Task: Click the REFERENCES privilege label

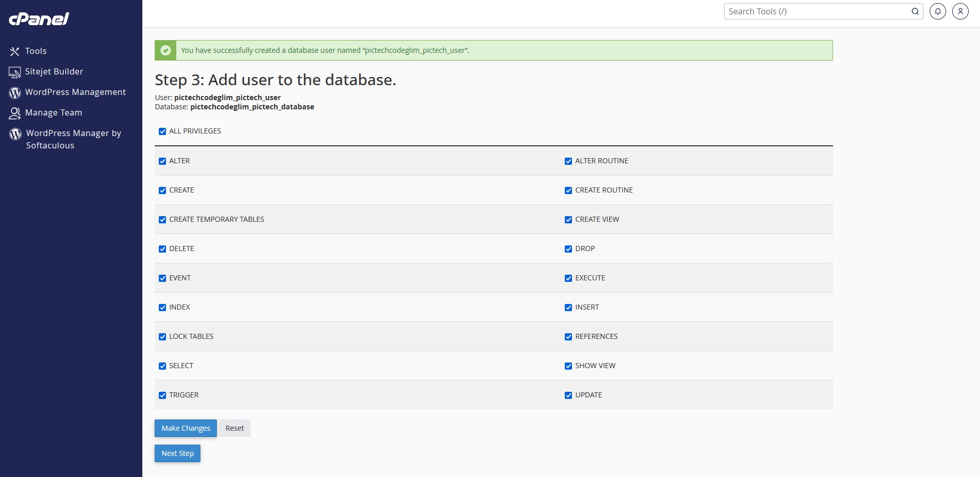Action: click(596, 336)
